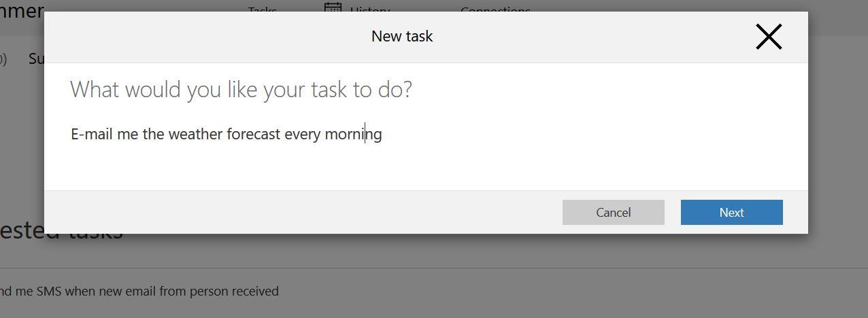Open the History tab label
868x318 pixels.
369,10
